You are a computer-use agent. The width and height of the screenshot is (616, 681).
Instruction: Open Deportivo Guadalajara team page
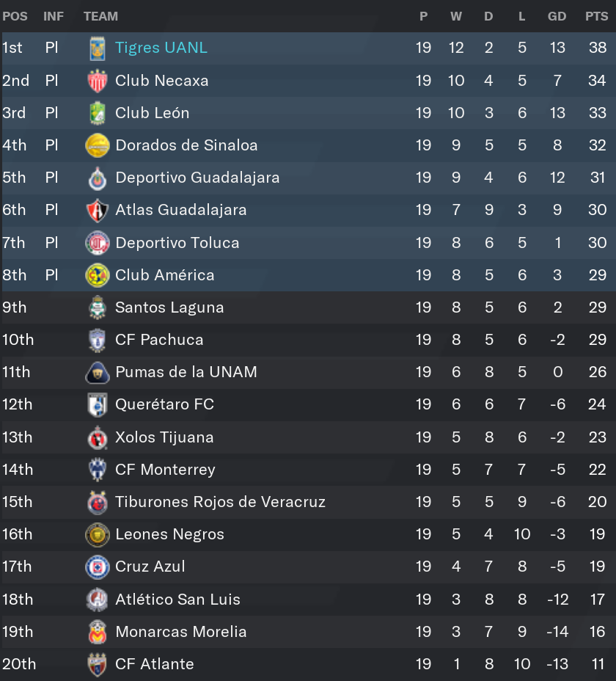(x=197, y=178)
